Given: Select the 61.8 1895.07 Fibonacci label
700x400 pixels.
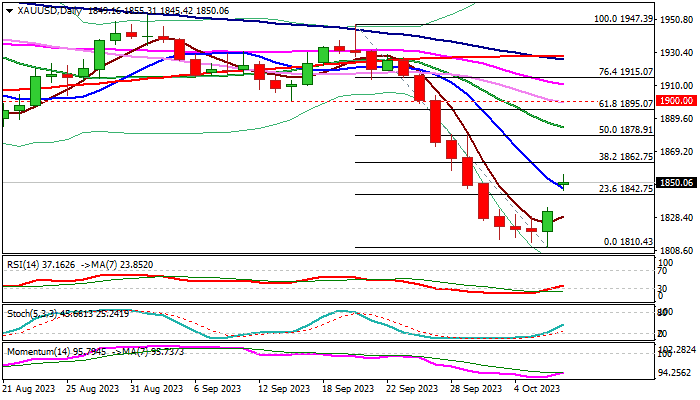Looking at the screenshot, I should coord(623,104).
